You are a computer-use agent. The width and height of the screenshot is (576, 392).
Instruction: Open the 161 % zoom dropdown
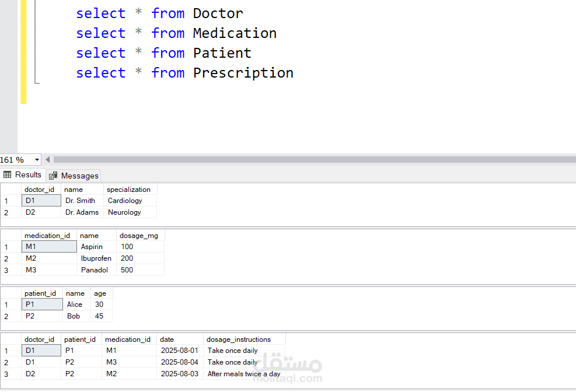coord(37,160)
